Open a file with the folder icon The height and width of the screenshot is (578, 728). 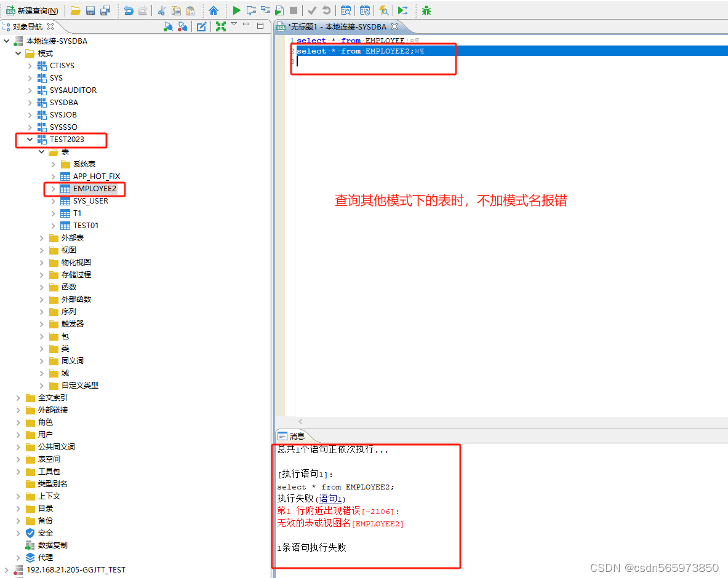point(75,10)
